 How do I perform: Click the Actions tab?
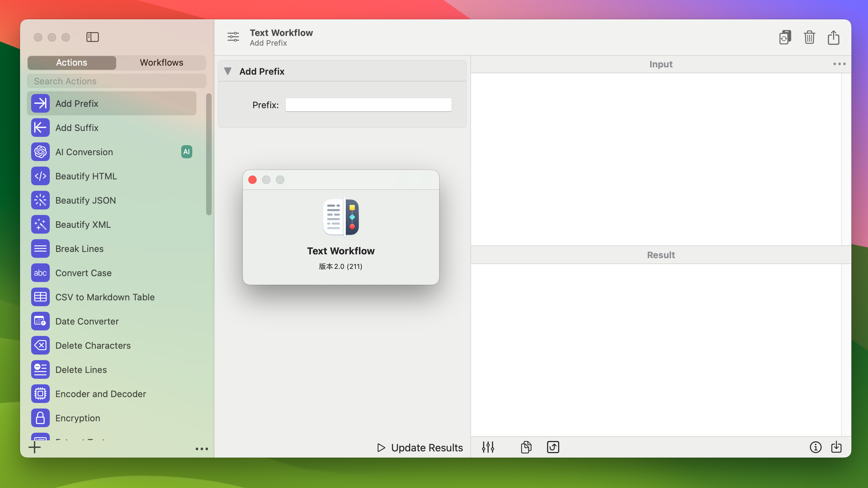tap(72, 63)
